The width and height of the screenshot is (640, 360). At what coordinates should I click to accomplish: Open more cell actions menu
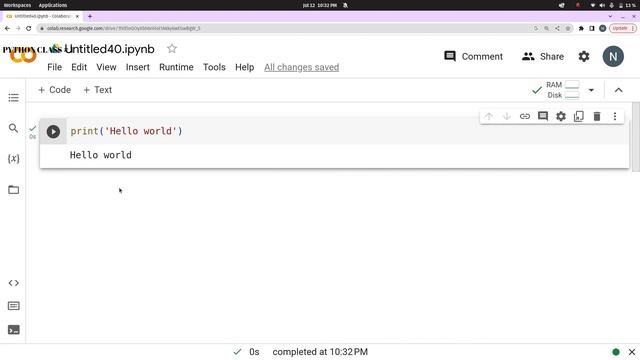coord(615,116)
